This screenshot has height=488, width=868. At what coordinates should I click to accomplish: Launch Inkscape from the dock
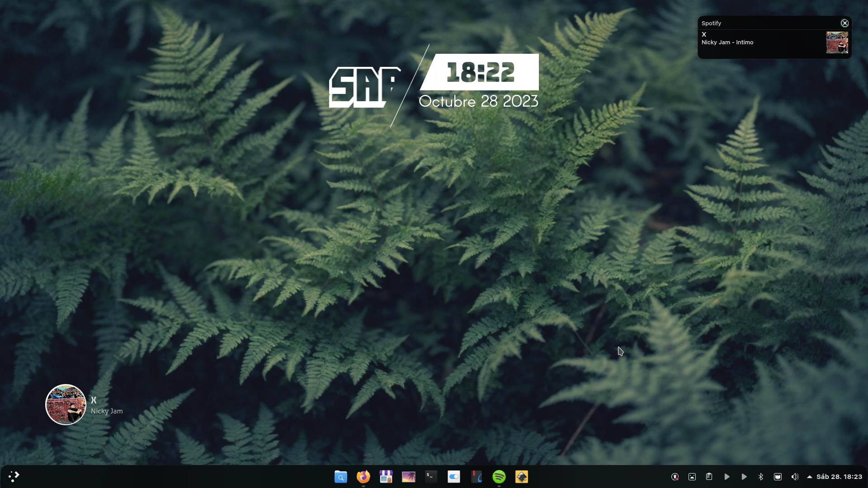tap(522, 477)
